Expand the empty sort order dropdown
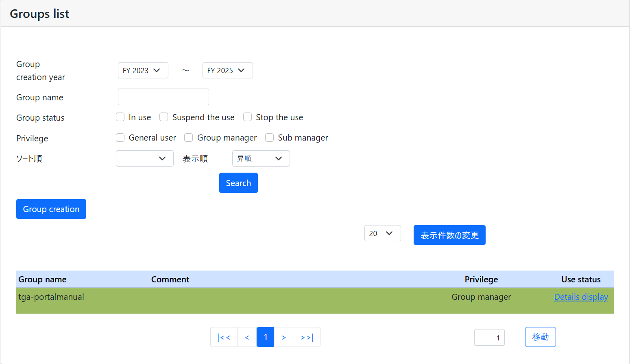This screenshot has width=630, height=364. point(144,158)
